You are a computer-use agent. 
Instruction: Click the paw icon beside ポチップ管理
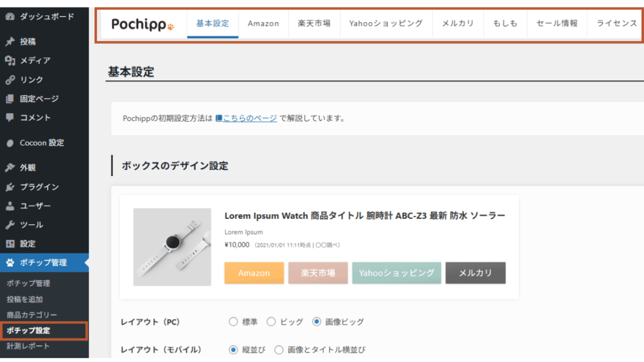tap(10, 263)
